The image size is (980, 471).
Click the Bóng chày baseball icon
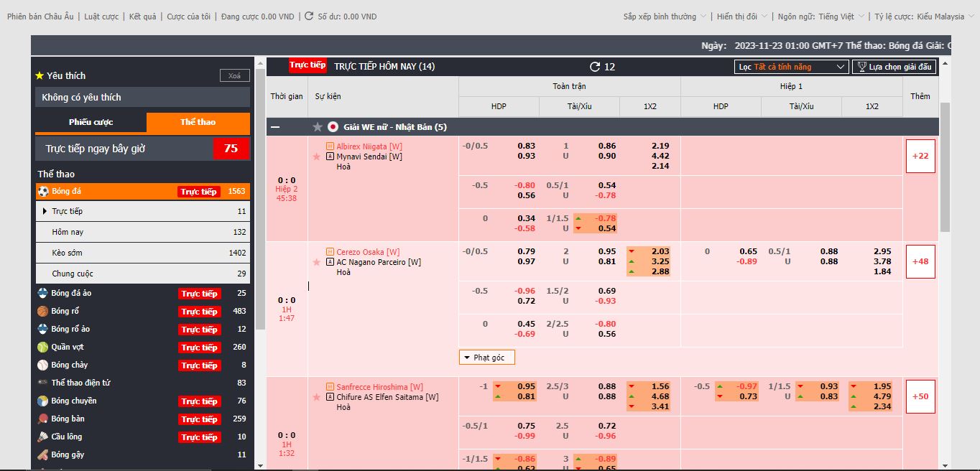tap(43, 365)
